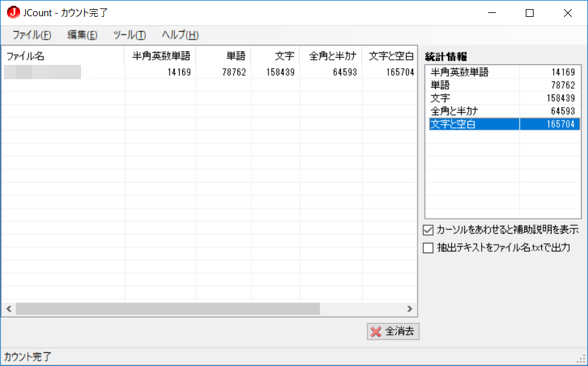This screenshot has height=366, width=588.
Task: Click the window resize grip in status bar
Action: pos(581,360)
